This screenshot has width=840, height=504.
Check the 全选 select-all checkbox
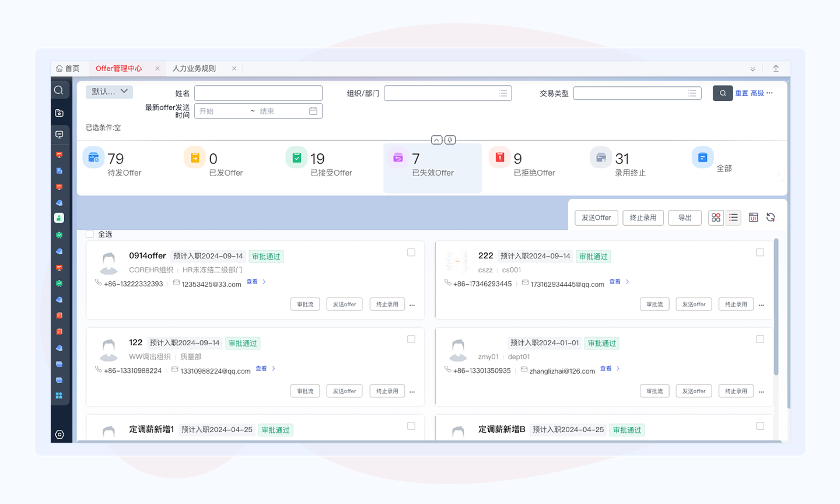pyautogui.click(x=90, y=234)
